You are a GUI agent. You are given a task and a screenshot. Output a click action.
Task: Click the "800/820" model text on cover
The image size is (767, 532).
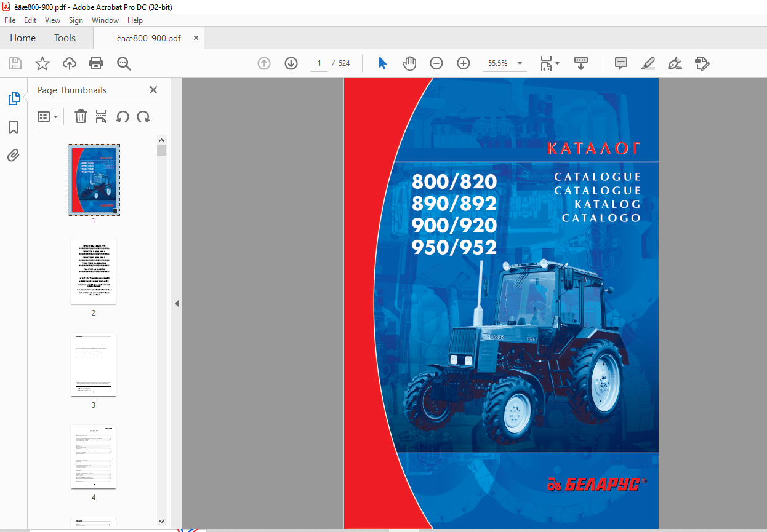pyautogui.click(x=454, y=181)
